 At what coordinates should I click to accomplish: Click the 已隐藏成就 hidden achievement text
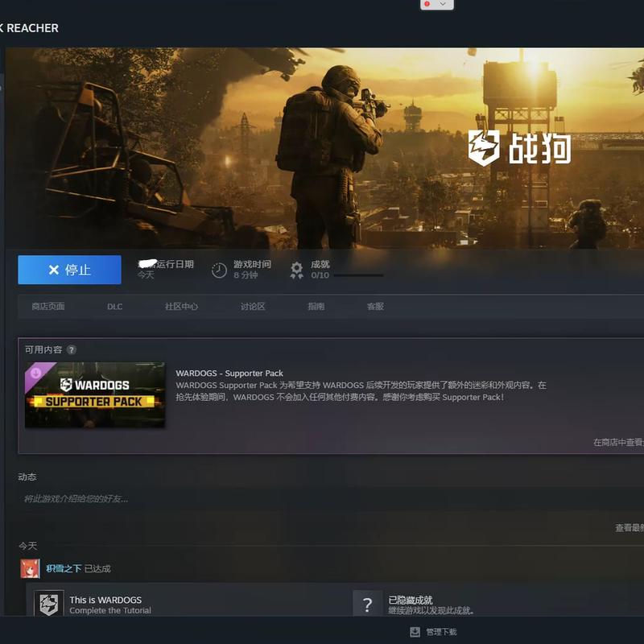pos(411,600)
